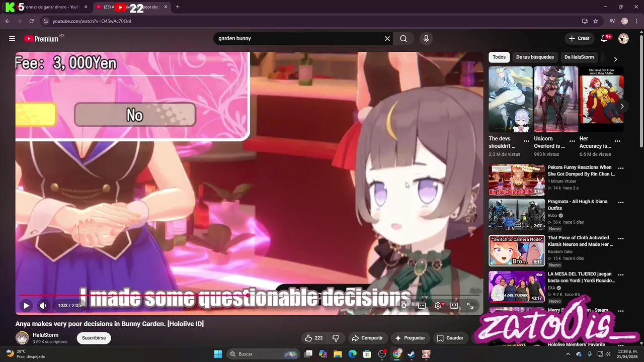Open the Microsoft Store taskbar icon
This screenshot has height=362, width=644.
click(367, 354)
